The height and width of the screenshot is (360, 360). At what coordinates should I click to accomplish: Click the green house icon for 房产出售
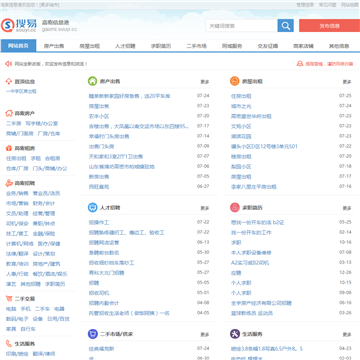(92, 81)
